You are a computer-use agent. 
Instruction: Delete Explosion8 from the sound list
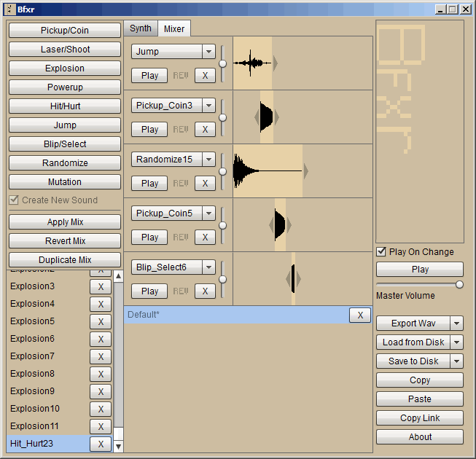101,374
